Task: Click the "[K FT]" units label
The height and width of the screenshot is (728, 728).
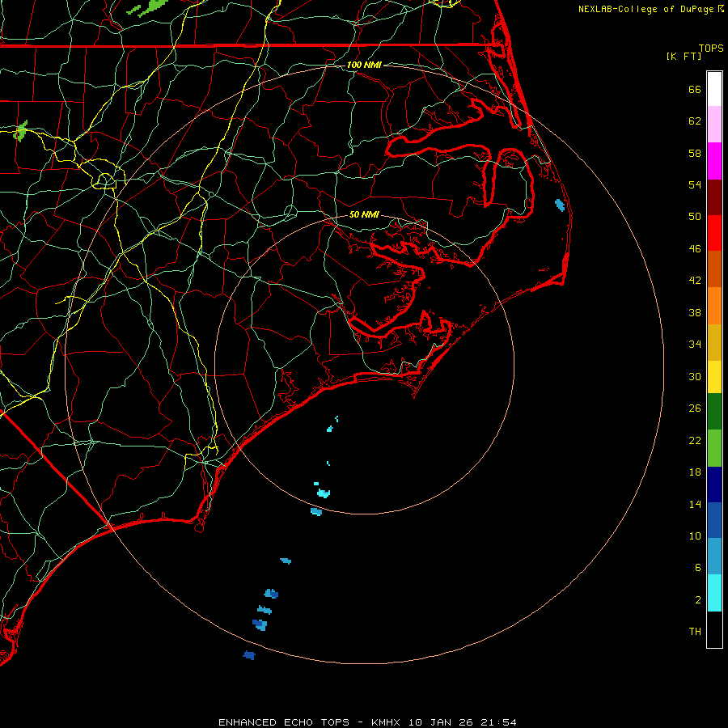Action: [684, 56]
